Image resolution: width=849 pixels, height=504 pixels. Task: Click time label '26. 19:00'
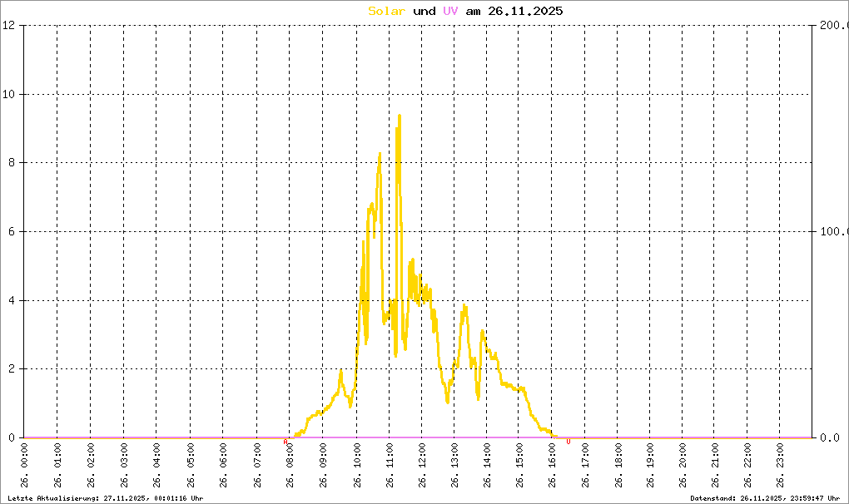tap(650, 465)
